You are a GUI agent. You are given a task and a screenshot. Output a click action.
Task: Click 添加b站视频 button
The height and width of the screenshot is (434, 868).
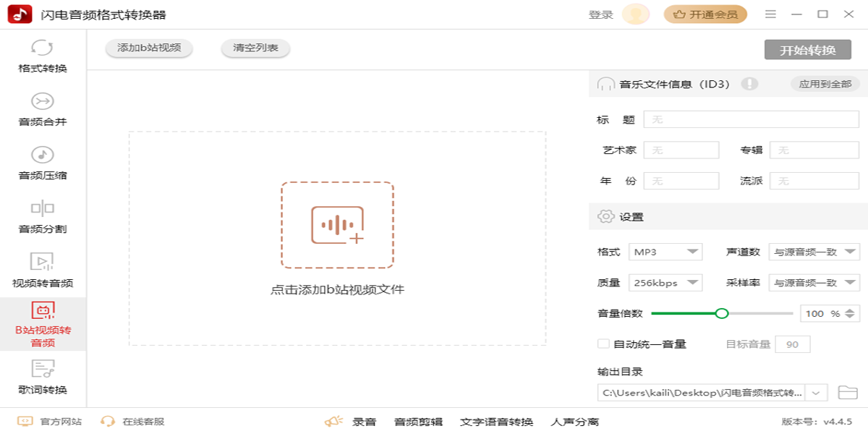(x=148, y=48)
